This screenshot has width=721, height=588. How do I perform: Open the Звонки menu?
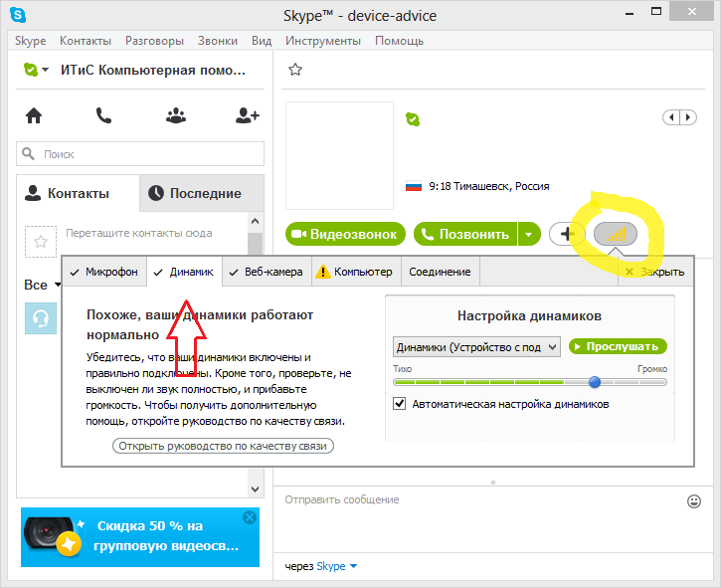tap(218, 41)
